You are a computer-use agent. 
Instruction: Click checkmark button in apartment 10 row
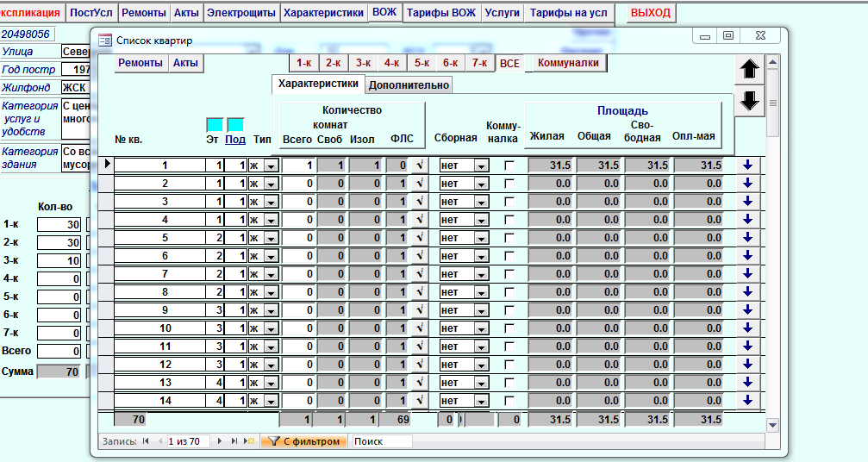pyautogui.click(x=419, y=328)
